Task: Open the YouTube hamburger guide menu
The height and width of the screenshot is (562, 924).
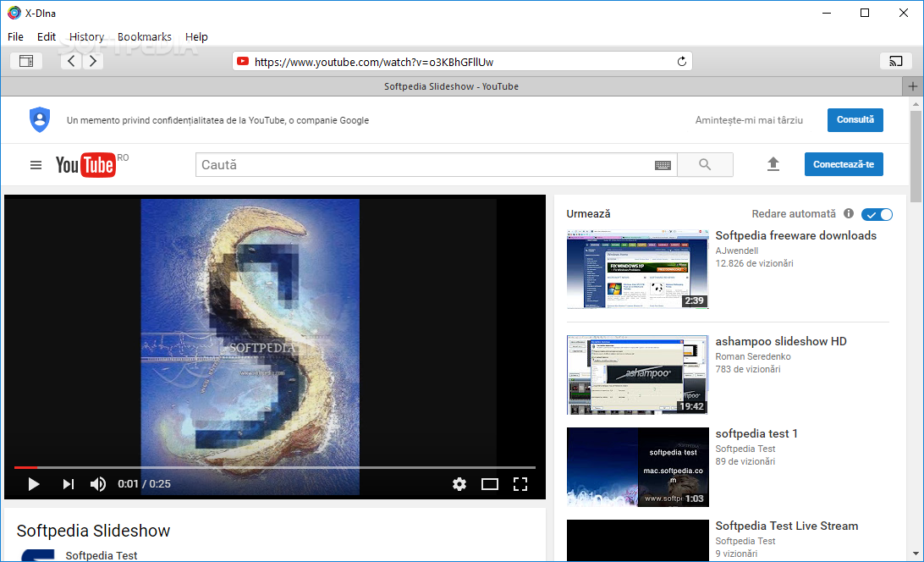Action: click(x=36, y=165)
